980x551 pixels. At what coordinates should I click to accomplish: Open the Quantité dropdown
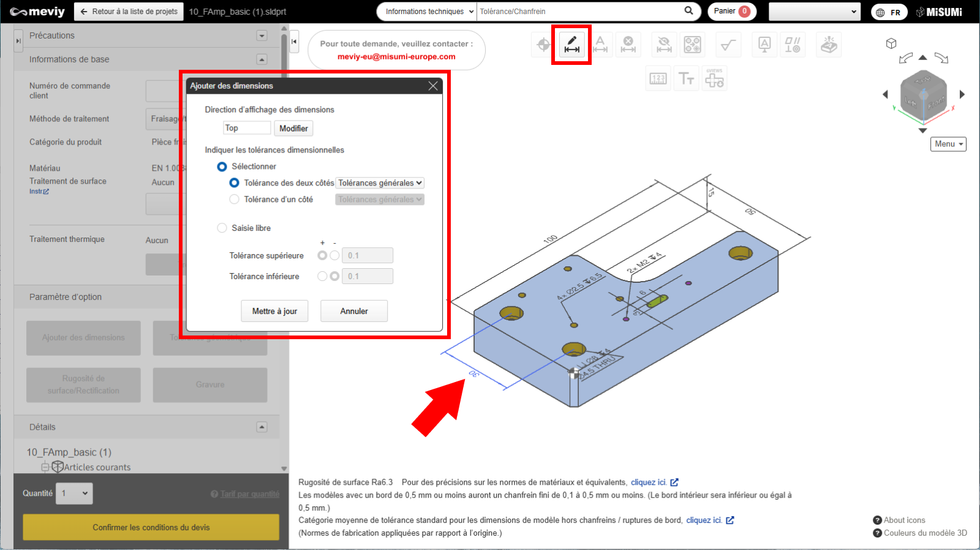coord(75,493)
